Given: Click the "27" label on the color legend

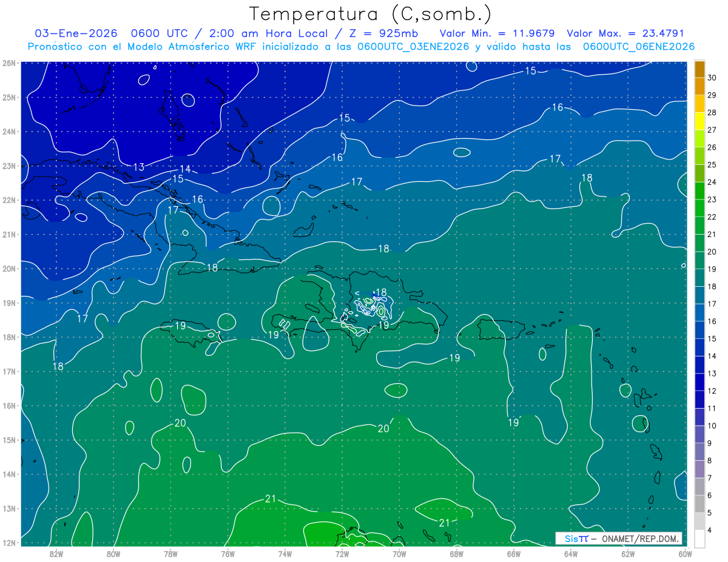Looking at the screenshot, I should 712,130.
